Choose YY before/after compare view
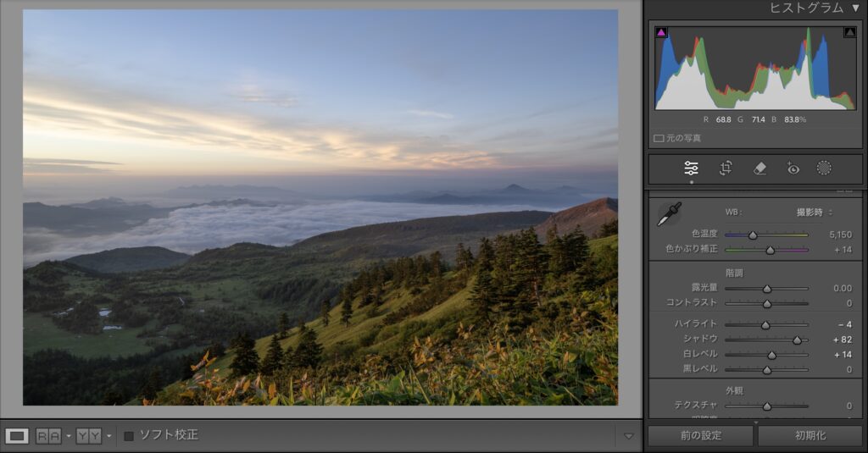This screenshot has width=868, height=453. click(x=88, y=436)
